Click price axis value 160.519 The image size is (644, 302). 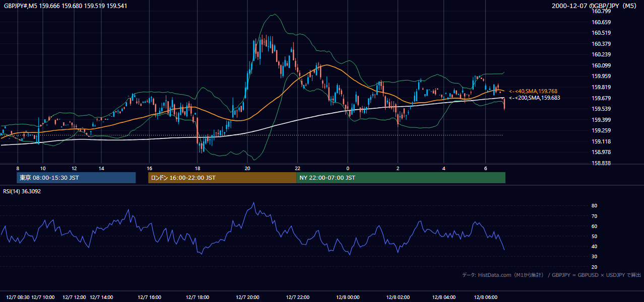[x=602, y=33]
